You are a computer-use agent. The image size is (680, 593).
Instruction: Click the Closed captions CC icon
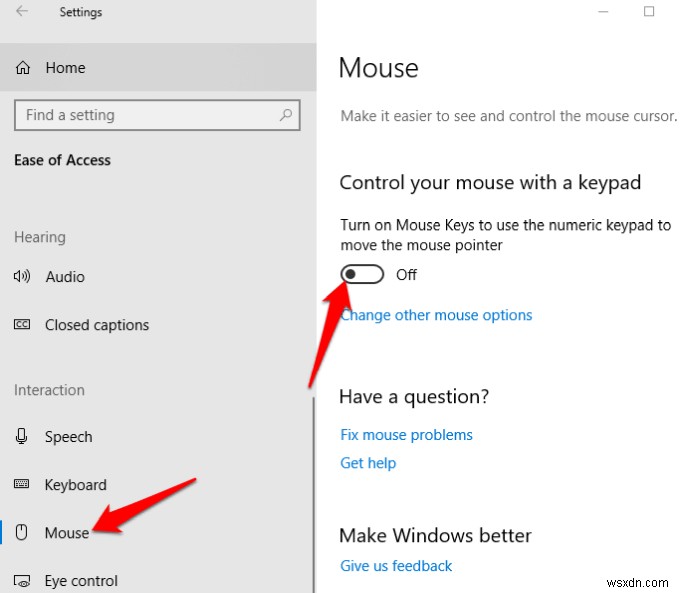click(22, 324)
